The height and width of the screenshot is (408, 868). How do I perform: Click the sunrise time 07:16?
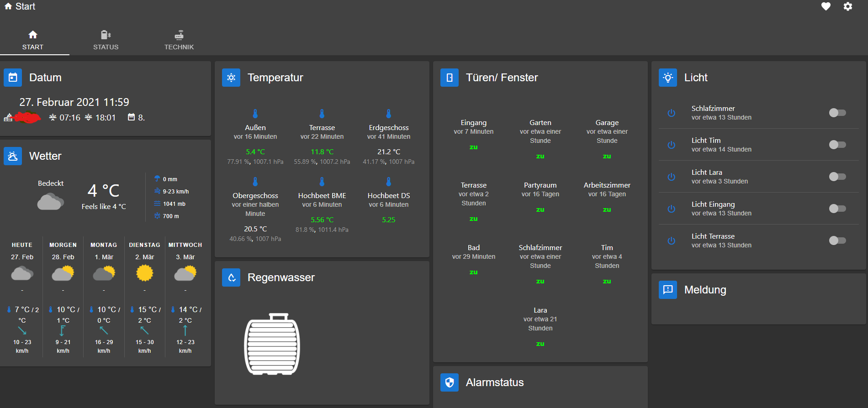pos(70,117)
